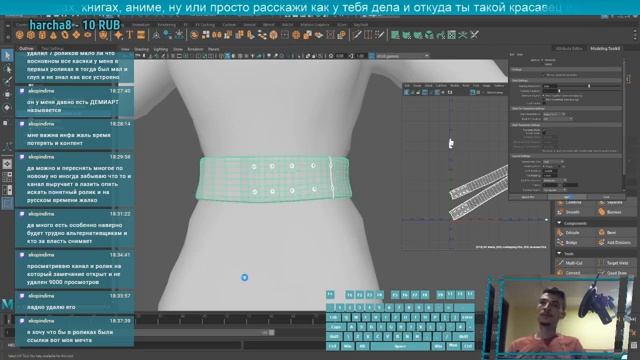Click Add Divisions in Modeling Toolkit

click(618, 242)
